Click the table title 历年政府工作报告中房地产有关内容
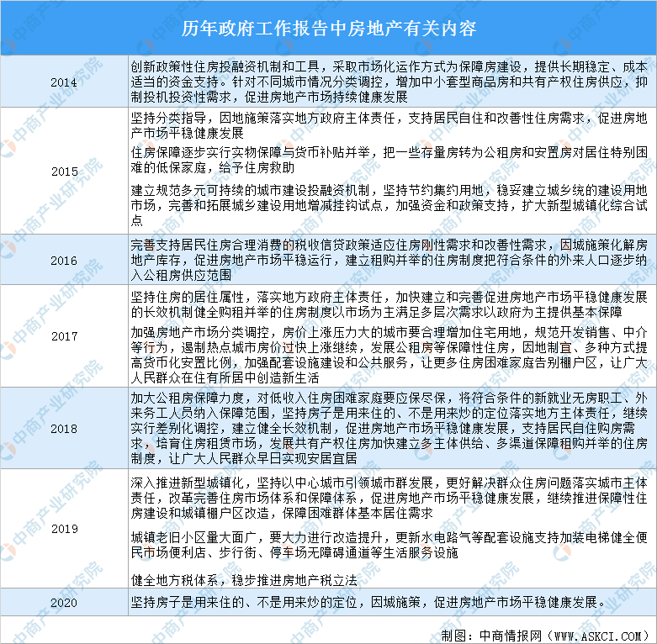Image resolution: width=657 pixels, height=644 pixels. pos(328,29)
